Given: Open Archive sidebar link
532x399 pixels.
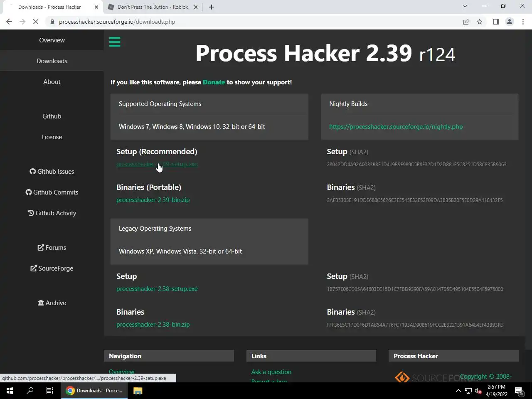Looking at the screenshot, I should point(52,303).
